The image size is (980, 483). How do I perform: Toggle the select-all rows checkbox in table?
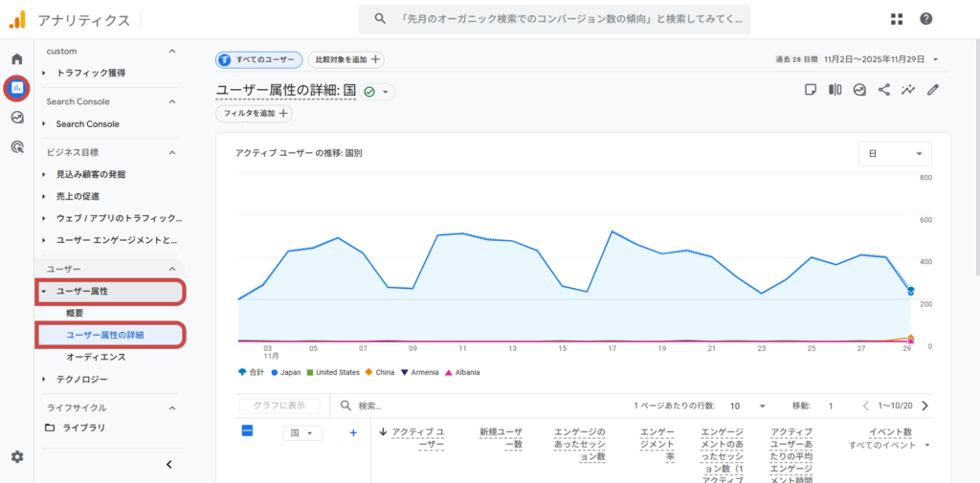[x=247, y=432]
